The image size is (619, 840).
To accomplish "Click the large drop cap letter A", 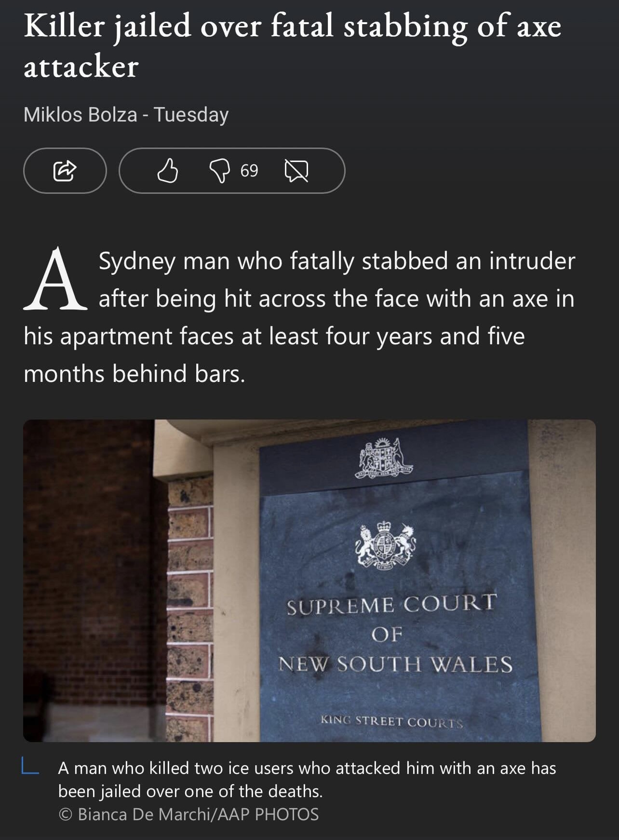I will pos(55,279).
